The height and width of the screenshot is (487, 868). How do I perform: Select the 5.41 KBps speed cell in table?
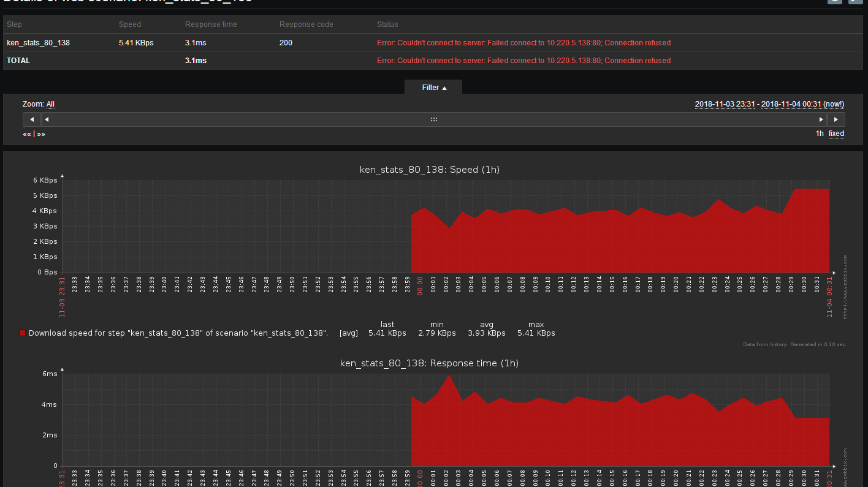(136, 43)
